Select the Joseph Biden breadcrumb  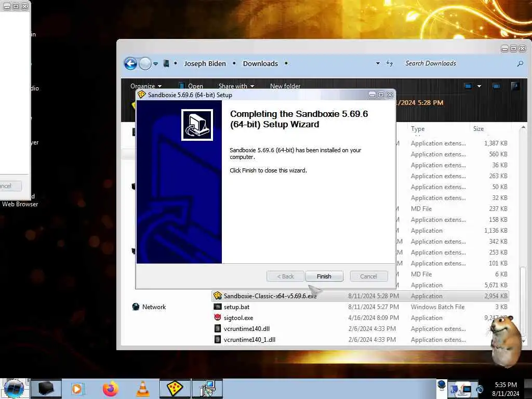point(205,63)
